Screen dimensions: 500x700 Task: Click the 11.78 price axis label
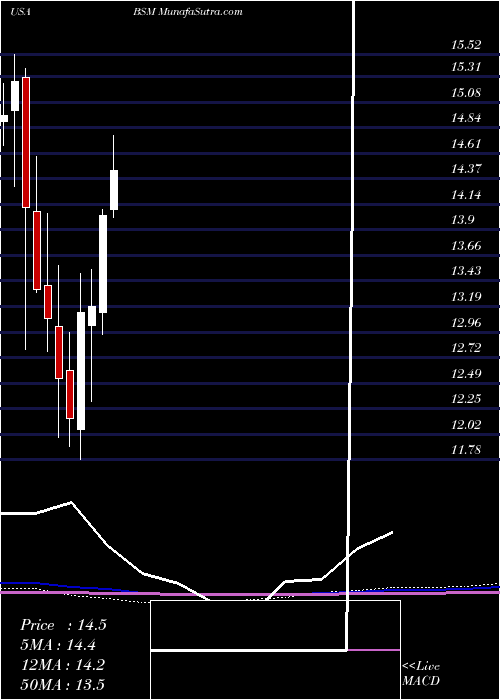pos(466,450)
